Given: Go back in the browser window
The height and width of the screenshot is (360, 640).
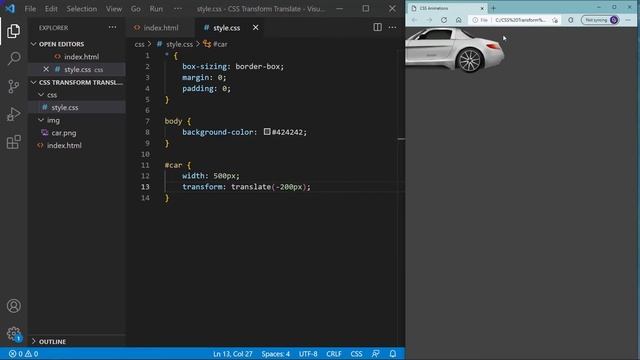Looking at the screenshot, I should (415, 20).
